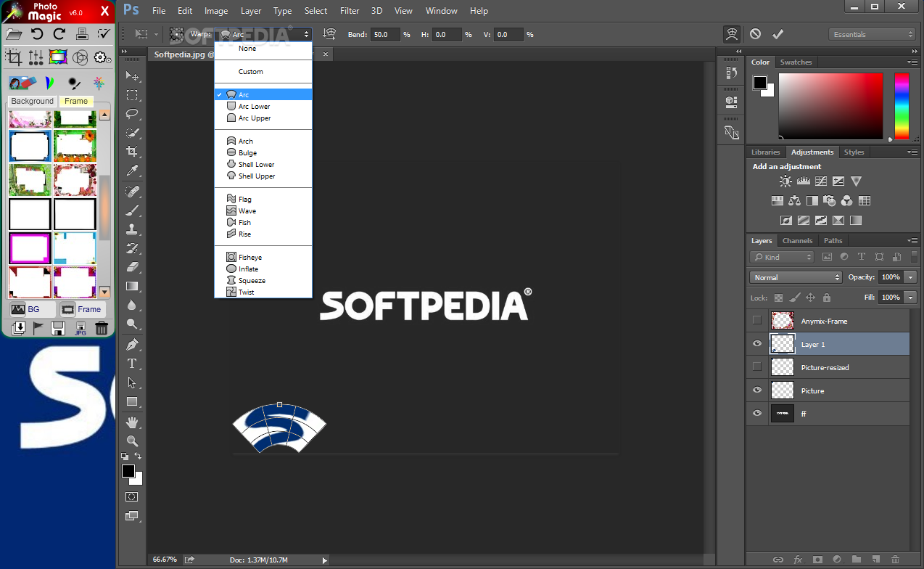Click the foreground color swatch in Color panel
The width and height of the screenshot is (924, 569).
(759, 83)
